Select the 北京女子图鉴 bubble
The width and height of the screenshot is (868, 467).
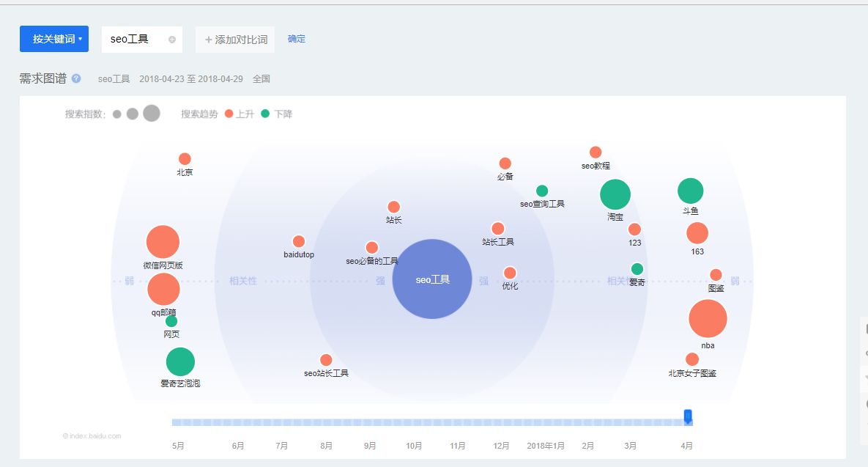pyautogui.click(x=692, y=359)
